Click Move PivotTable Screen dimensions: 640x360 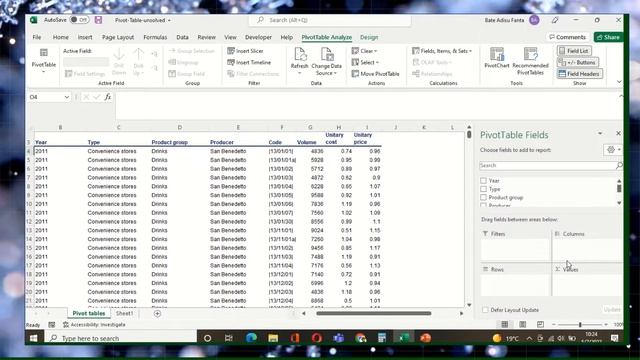(376, 74)
